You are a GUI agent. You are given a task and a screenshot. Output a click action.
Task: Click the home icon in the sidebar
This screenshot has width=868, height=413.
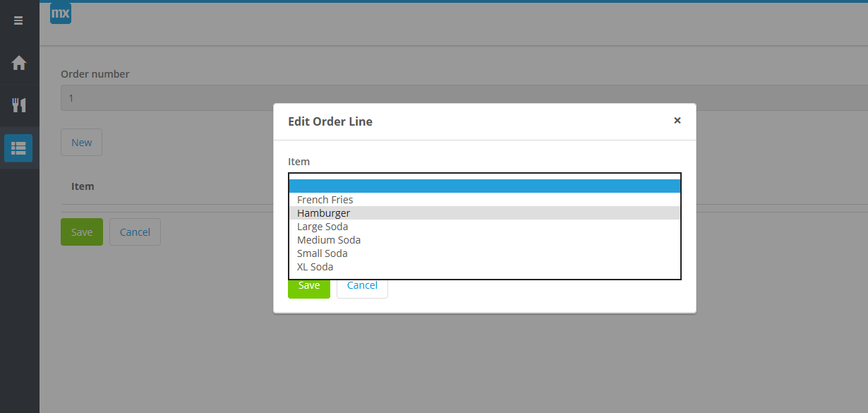coord(18,62)
